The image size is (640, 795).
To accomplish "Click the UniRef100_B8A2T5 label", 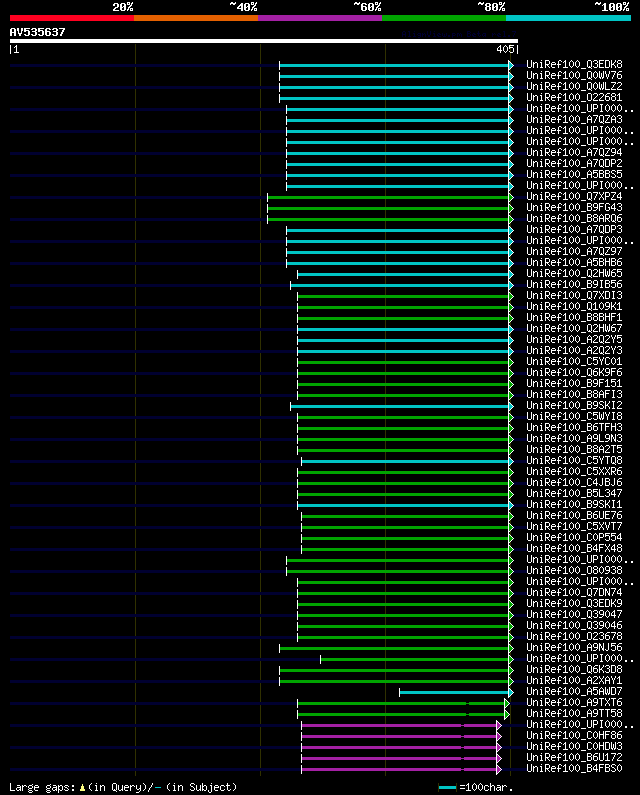I will (x=574, y=450).
